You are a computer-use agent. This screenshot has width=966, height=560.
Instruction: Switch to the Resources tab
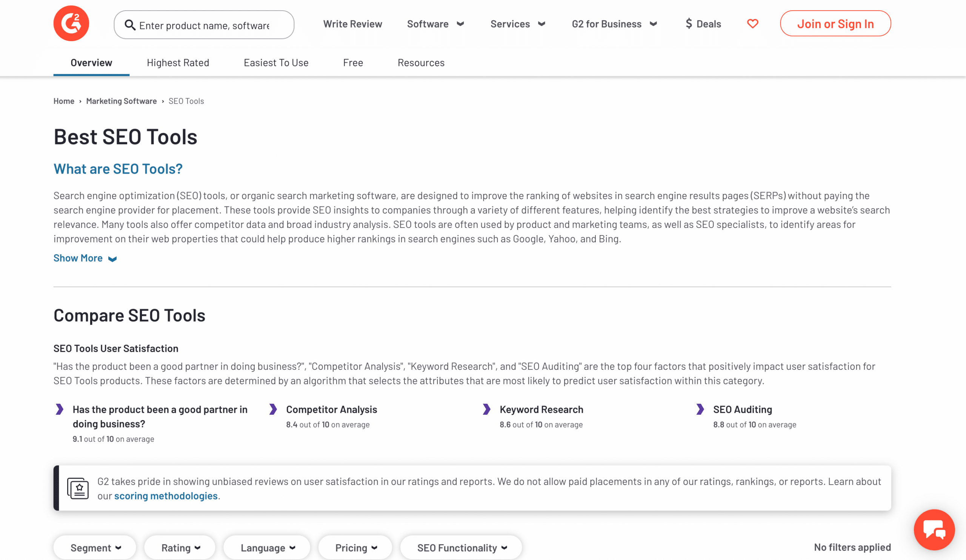coord(421,63)
